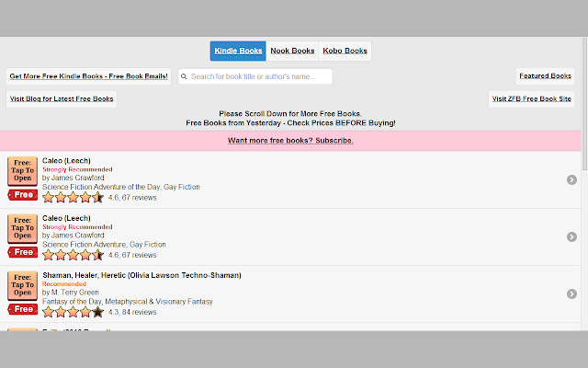Open the Nook Books tab

click(x=292, y=51)
